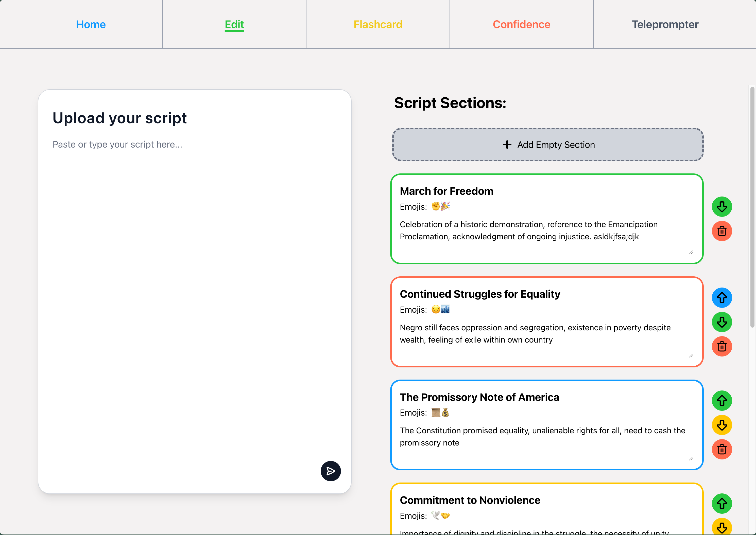Move Commitment to Nonviolence section up

point(721,503)
